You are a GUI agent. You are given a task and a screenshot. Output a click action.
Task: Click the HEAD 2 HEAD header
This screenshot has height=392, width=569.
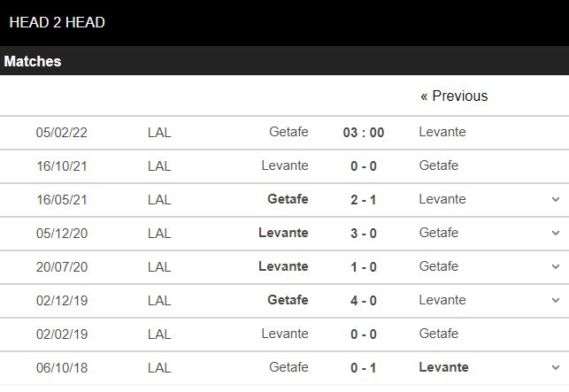(x=56, y=22)
